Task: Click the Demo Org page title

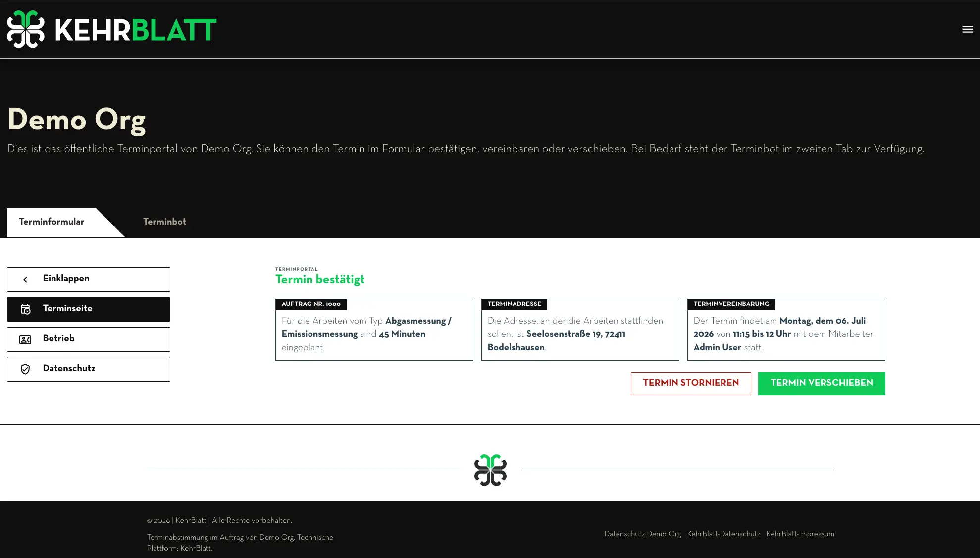Action: 77,120
